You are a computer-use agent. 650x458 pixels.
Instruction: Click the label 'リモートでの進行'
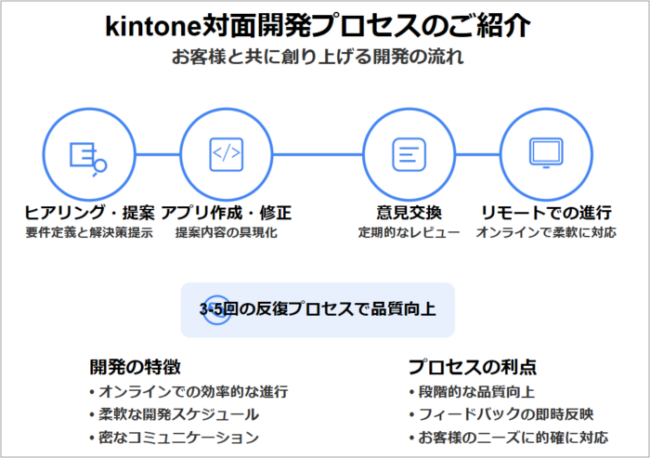546,213
